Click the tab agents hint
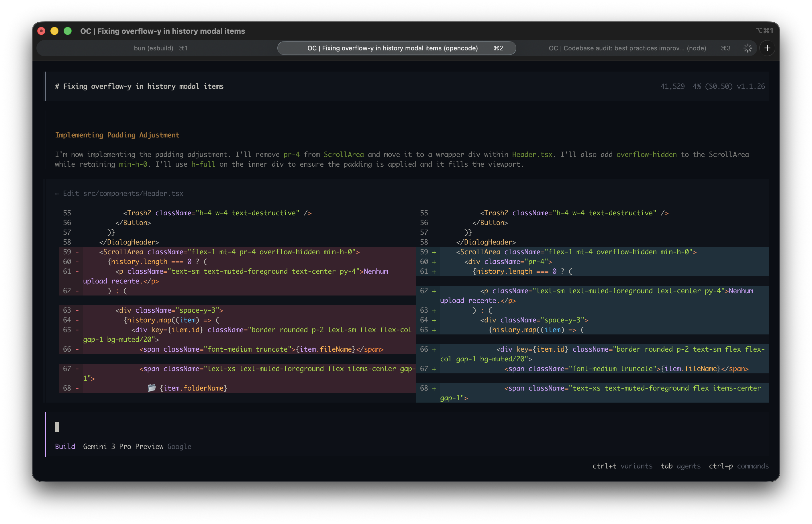Image resolution: width=812 pixels, height=524 pixels. tap(680, 466)
